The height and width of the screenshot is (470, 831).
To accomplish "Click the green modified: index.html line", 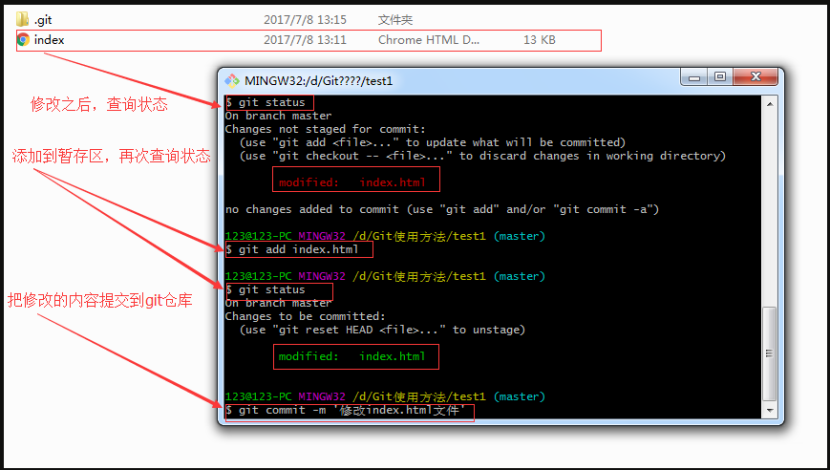I will point(352,357).
